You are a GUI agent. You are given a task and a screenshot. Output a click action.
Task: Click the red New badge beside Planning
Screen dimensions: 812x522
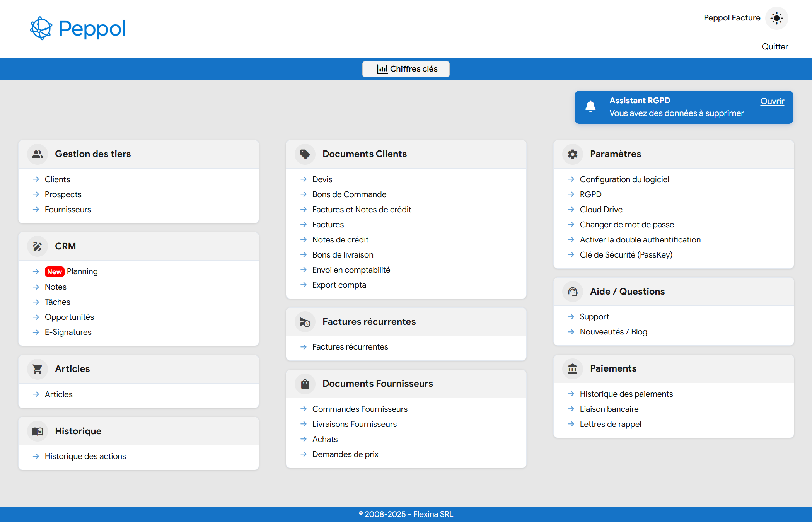[55, 272]
